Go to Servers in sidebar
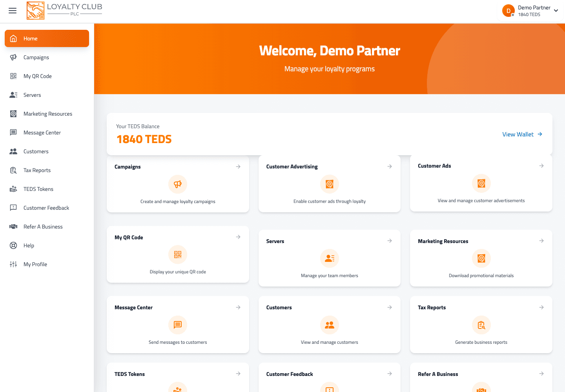 click(x=47, y=95)
